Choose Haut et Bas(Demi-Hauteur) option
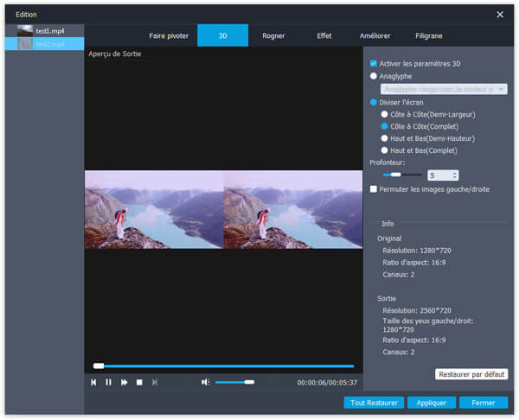The image size is (519, 420). 385,138
